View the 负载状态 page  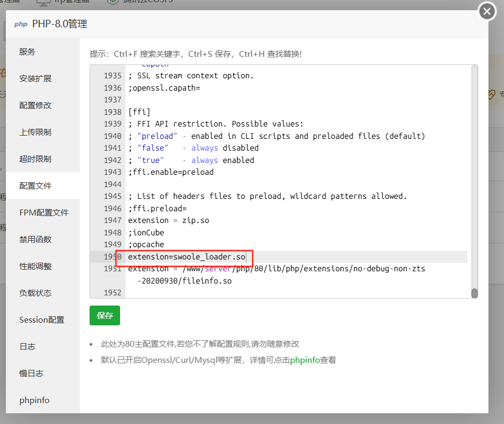click(x=35, y=293)
